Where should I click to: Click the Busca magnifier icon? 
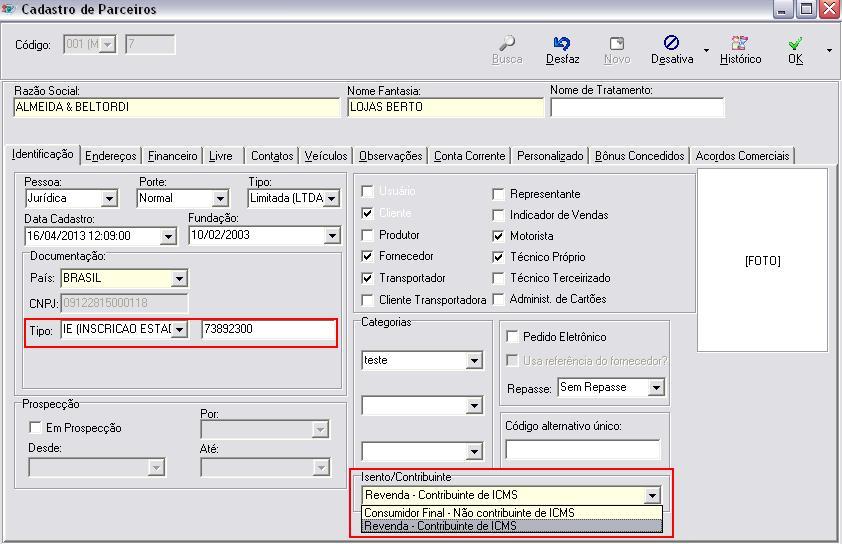pos(507,43)
